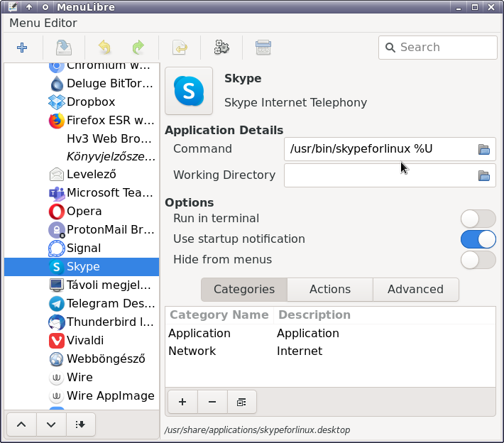Undo the last change
504x443 pixels.
pyautogui.click(x=105, y=48)
